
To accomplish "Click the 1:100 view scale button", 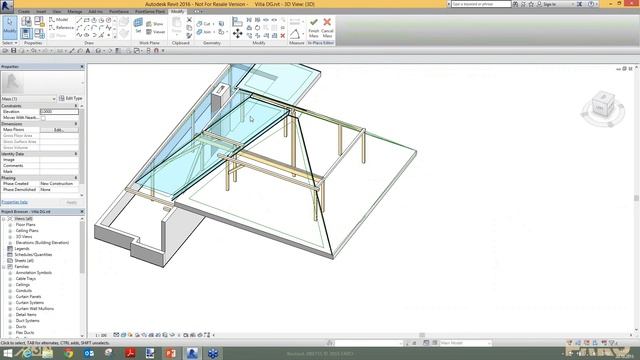I will [x=100, y=335].
